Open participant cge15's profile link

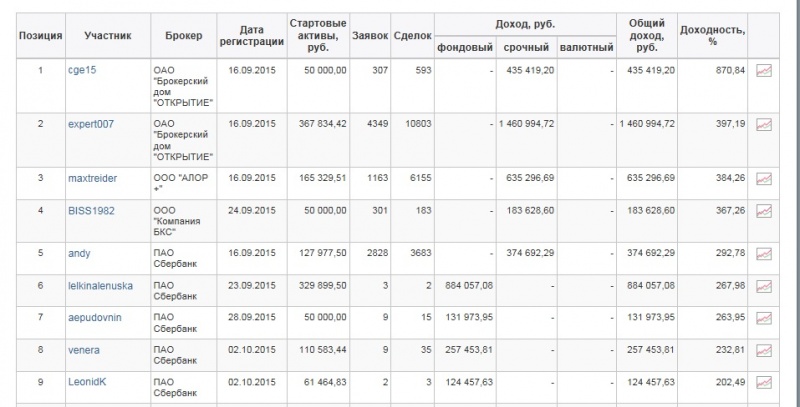82,70
